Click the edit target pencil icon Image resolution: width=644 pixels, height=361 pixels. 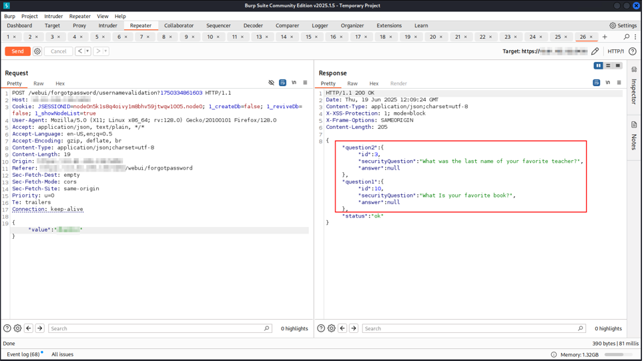click(x=595, y=51)
